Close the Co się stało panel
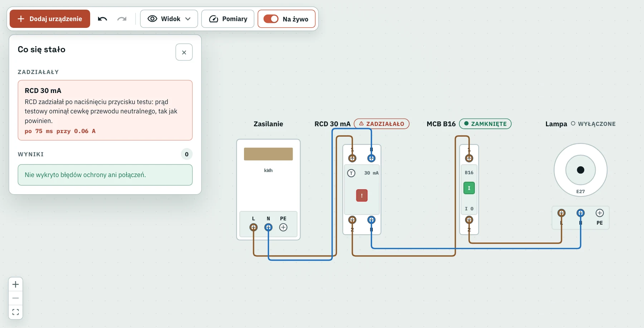The width and height of the screenshot is (644, 328). [184, 52]
